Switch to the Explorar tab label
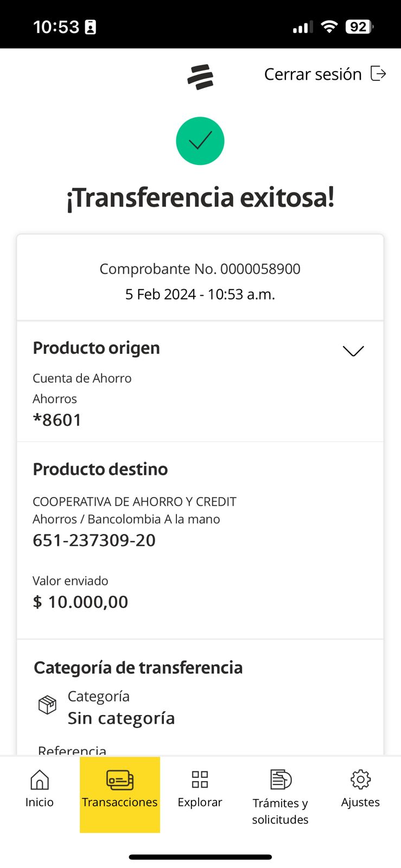This screenshot has width=401, height=868. click(200, 802)
